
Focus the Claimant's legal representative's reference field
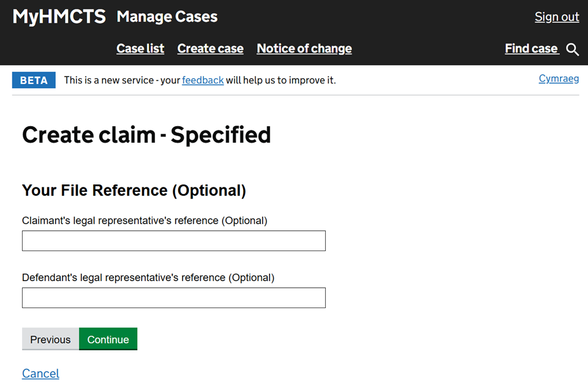tap(173, 241)
